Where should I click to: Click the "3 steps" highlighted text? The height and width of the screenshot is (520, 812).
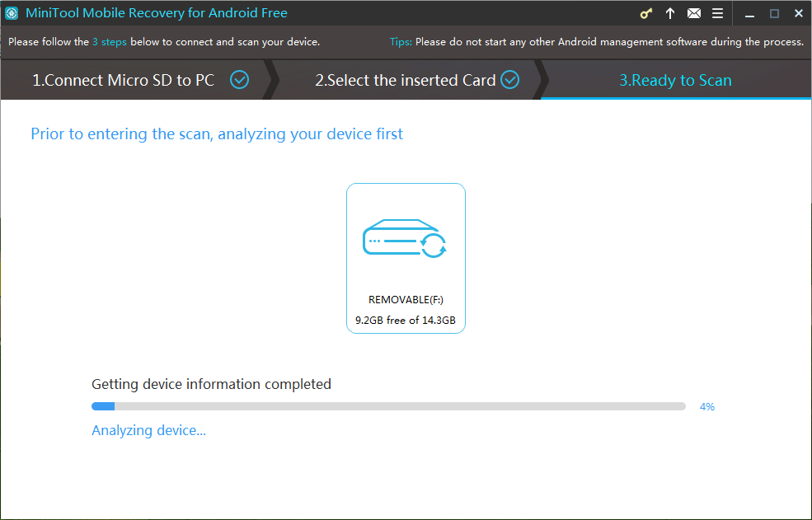[x=110, y=42]
